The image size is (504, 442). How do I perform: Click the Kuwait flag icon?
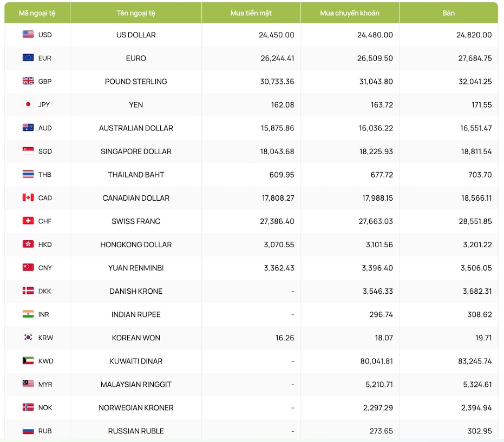pos(28,361)
